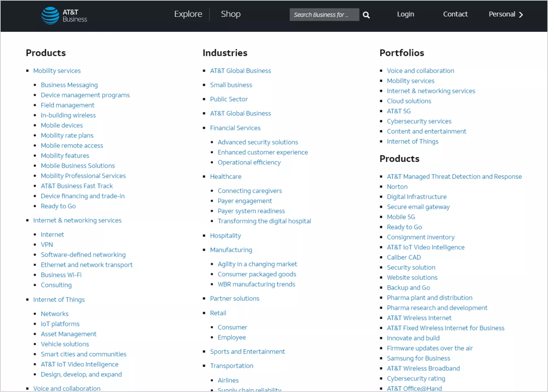This screenshot has width=548, height=392.
Task: Open the Healthcare industry link
Action: 226,177
